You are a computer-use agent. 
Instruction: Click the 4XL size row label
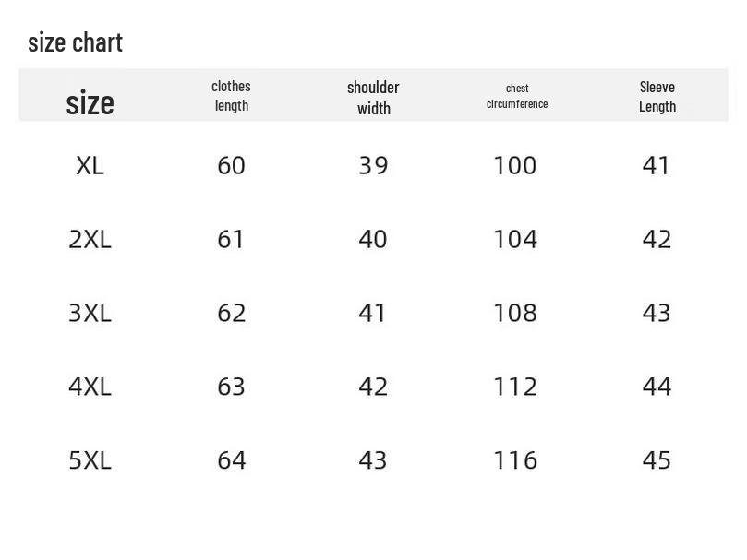coord(90,387)
